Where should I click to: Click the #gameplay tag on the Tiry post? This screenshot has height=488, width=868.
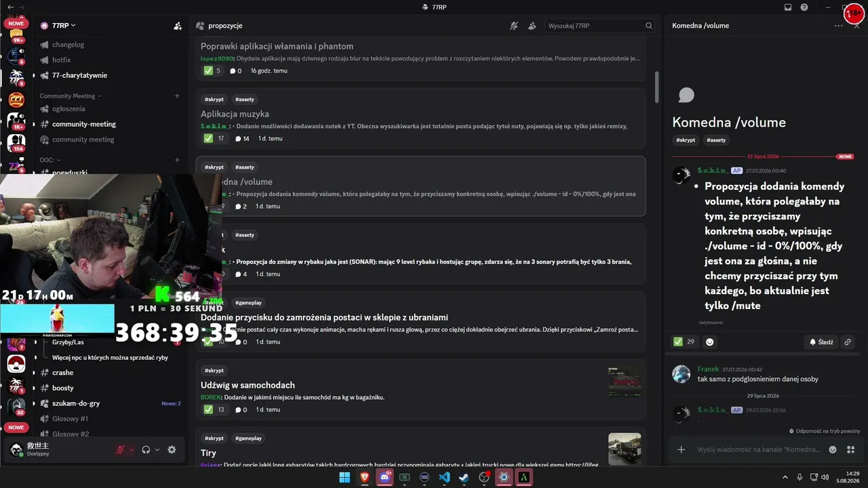click(x=248, y=439)
